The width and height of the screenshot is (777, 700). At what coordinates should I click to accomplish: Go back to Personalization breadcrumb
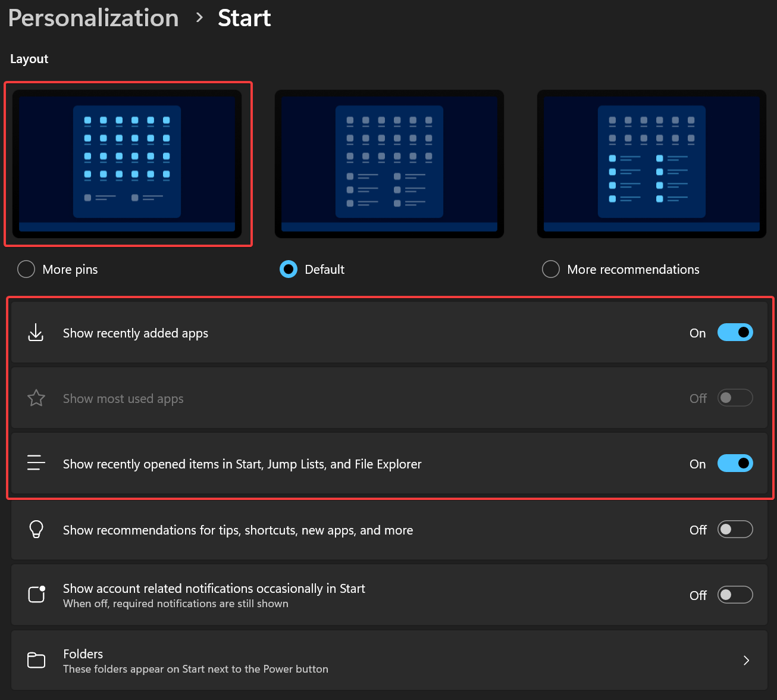93,18
